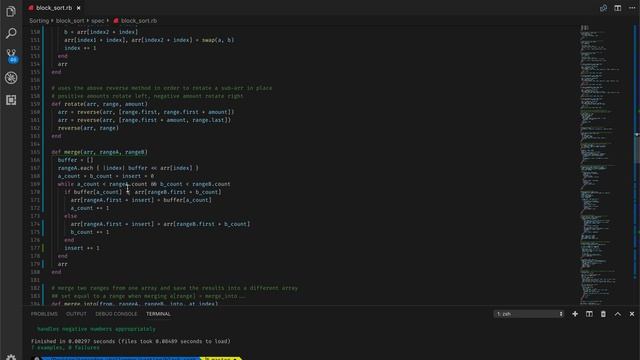Click 'handles negative numbers appropriately' terminal text
This screenshot has height=360, width=640.
[x=96, y=329]
